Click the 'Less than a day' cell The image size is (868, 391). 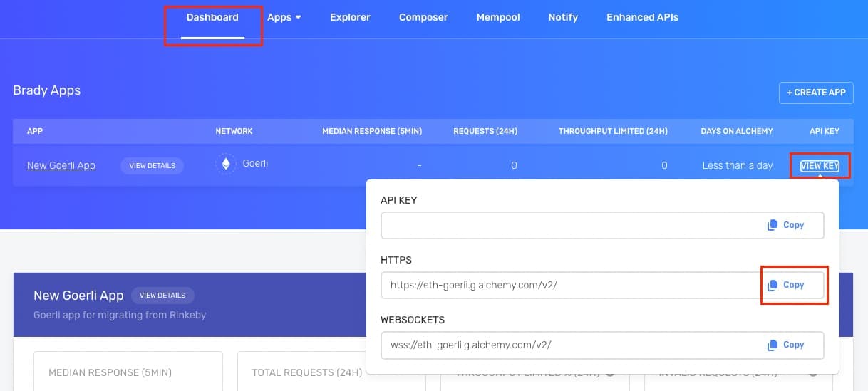738,165
